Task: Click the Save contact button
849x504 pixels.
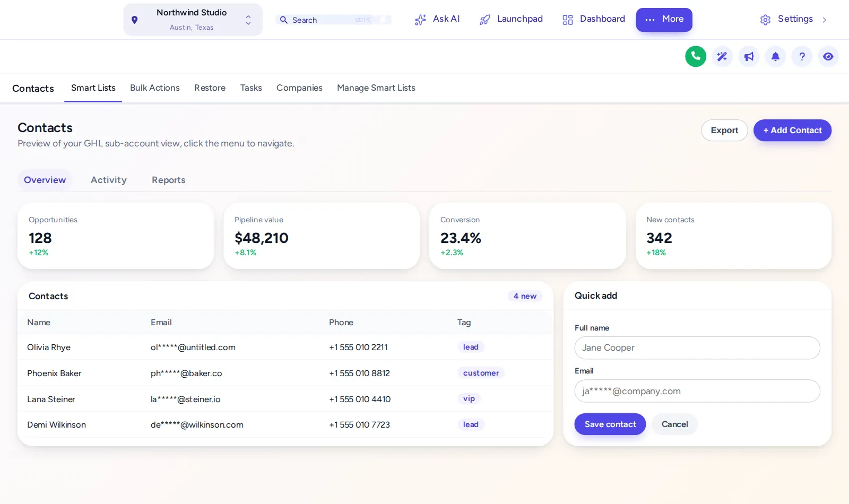Action: pyautogui.click(x=610, y=424)
